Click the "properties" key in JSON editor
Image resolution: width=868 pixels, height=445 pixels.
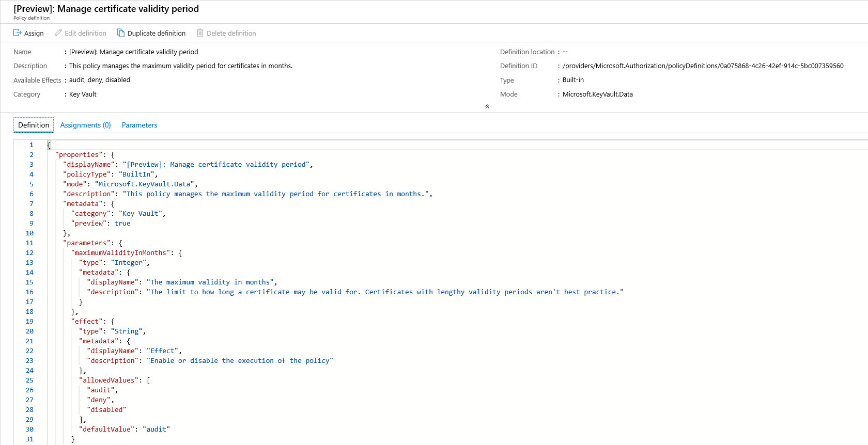pyautogui.click(x=79, y=154)
